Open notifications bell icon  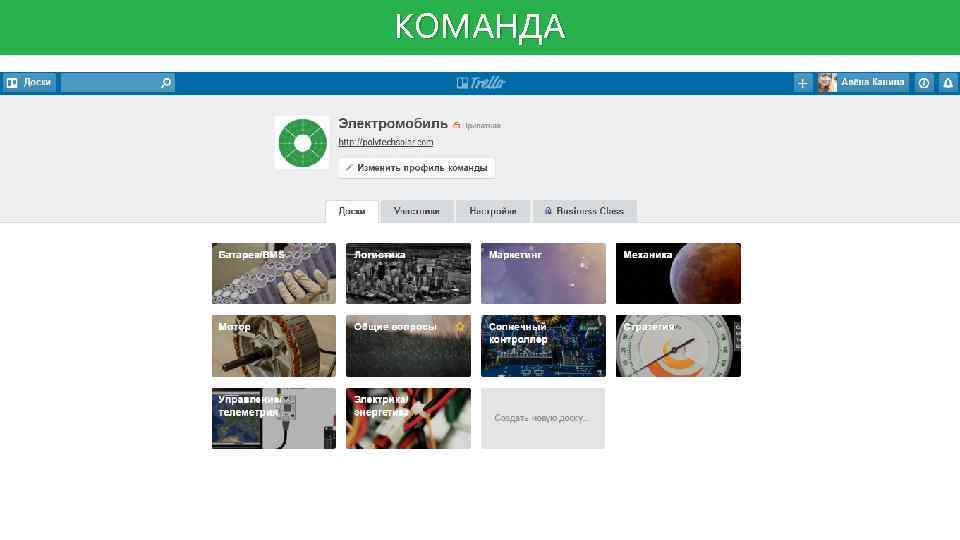point(948,83)
